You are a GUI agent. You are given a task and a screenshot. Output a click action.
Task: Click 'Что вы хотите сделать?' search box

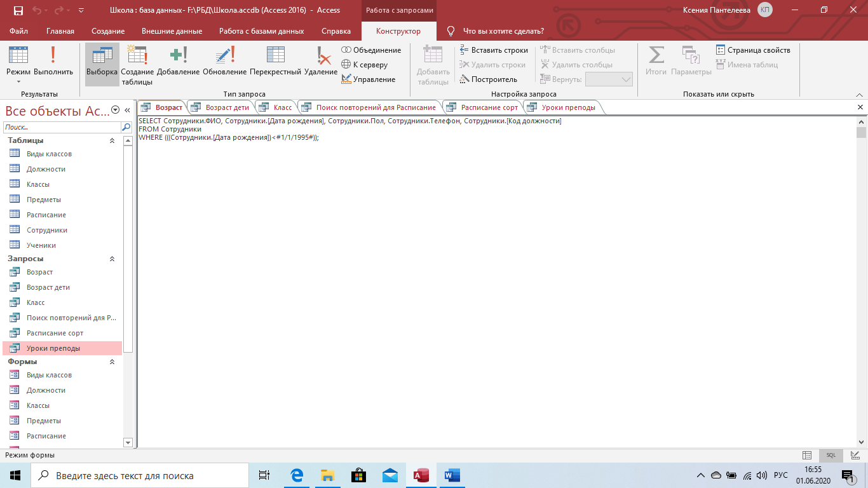pos(503,31)
